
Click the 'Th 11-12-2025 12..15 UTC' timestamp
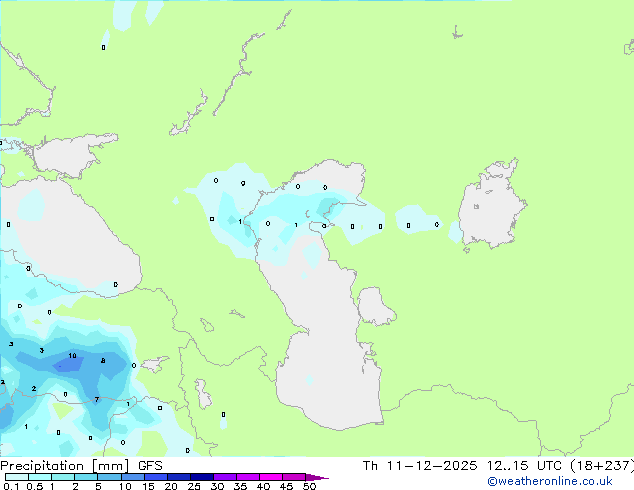[462, 466]
